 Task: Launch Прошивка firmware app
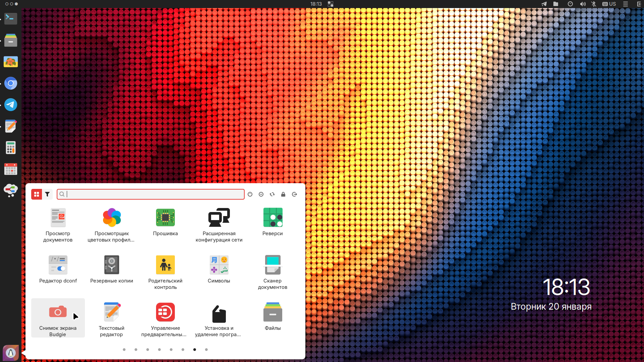coord(165,222)
